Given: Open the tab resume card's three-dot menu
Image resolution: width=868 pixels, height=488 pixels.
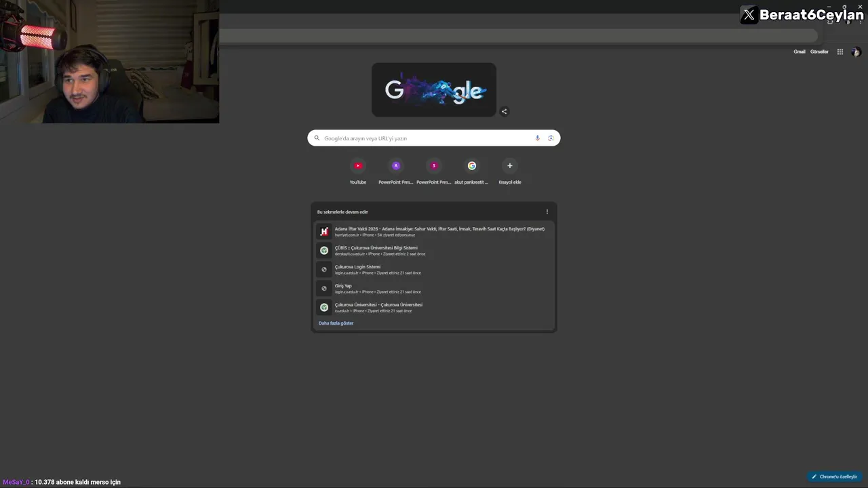Looking at the screenshot, I should (x=547, y=211).
